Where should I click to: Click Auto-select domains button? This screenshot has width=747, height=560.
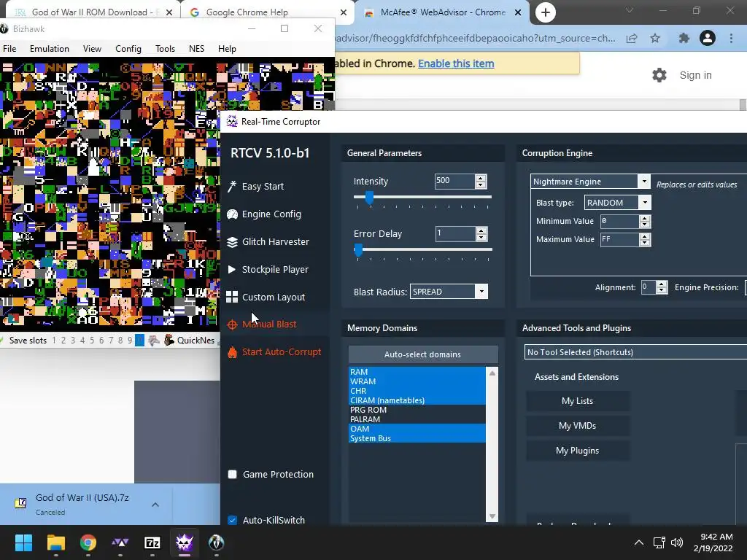[422, 354]
